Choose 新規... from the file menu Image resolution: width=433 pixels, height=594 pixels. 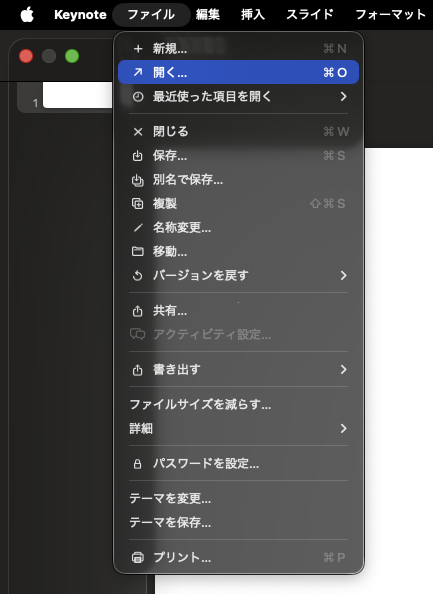(238, 48)
